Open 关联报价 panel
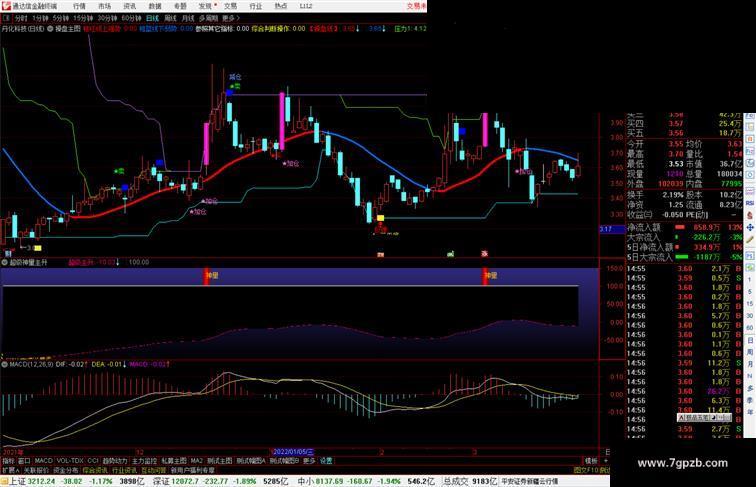Image resolution: width=756 pixels, height=487 pixels. point(36,470)
